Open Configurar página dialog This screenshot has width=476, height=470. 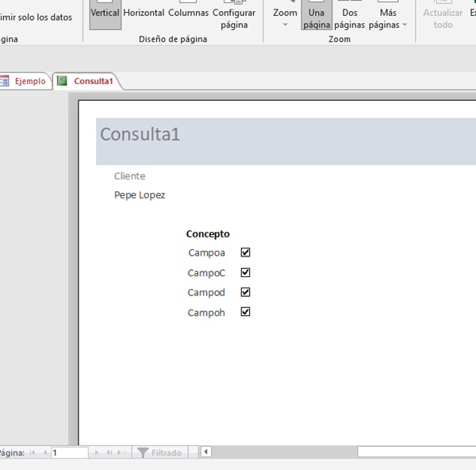point(234,14)
